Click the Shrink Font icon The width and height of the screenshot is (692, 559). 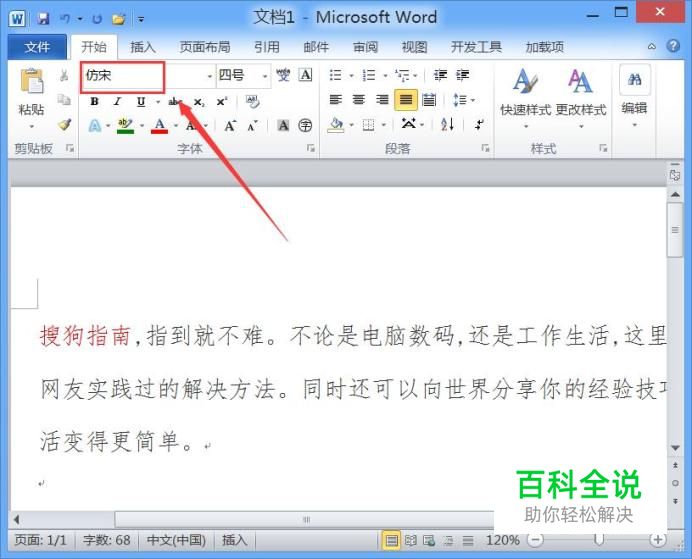point(252,127)
